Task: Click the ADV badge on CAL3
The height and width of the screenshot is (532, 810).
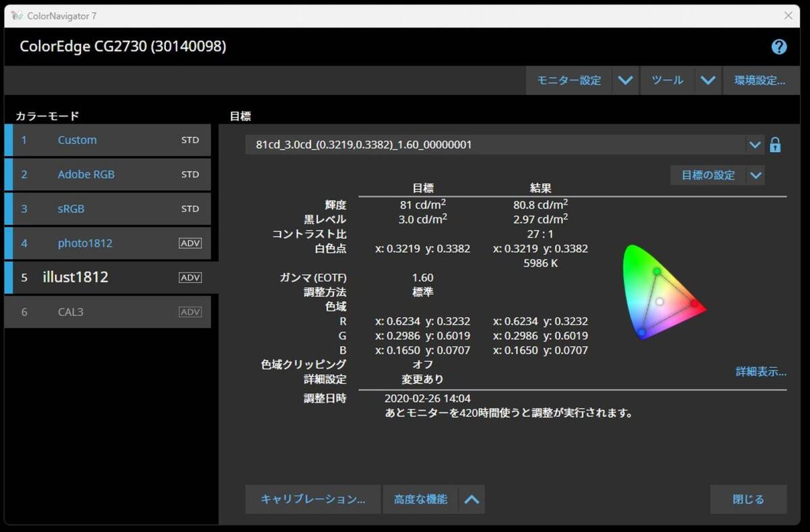Action: click(190, 312)
